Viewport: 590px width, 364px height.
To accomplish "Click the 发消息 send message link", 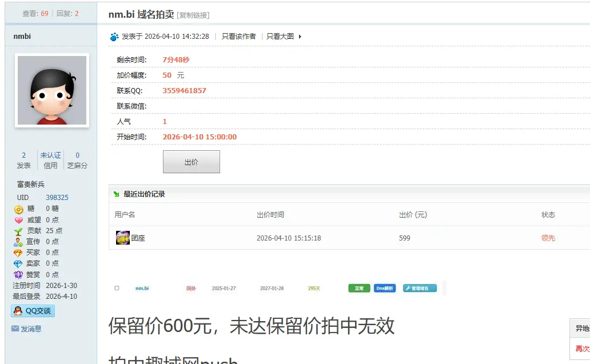I will (31, 329).
